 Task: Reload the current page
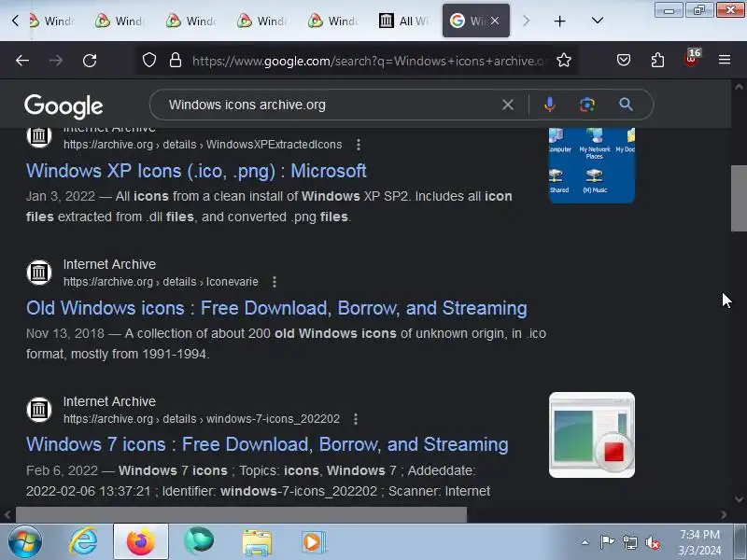click(90, 61)
